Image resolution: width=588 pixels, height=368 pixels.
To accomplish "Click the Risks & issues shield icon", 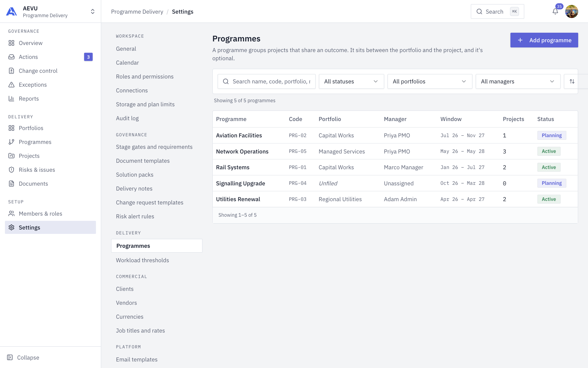I will click(x=11, y=170).
